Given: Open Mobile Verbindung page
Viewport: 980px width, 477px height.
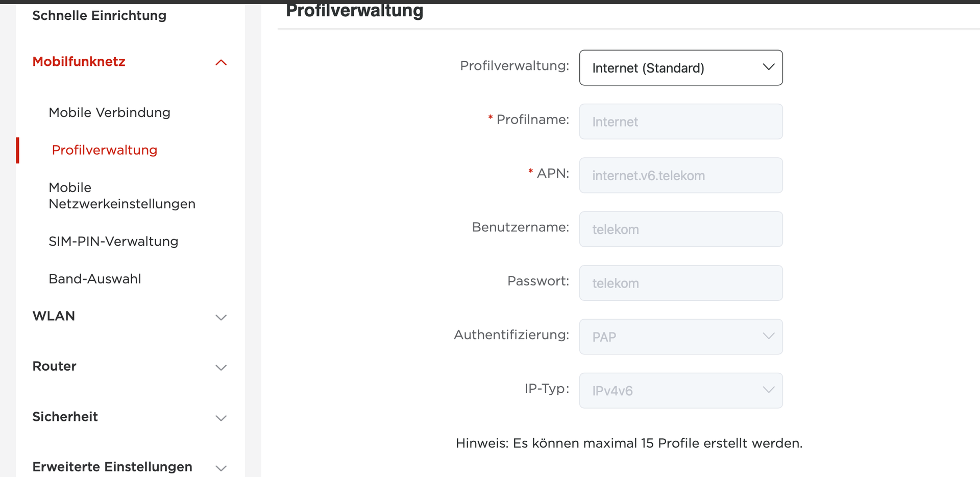Looking at the screenshot, I should (110, 112).
